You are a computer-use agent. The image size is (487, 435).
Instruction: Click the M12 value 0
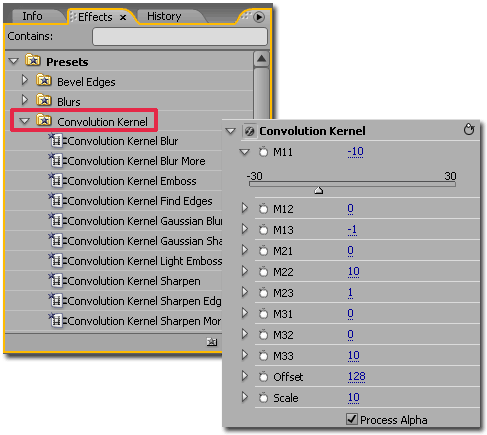pos(350,209)
